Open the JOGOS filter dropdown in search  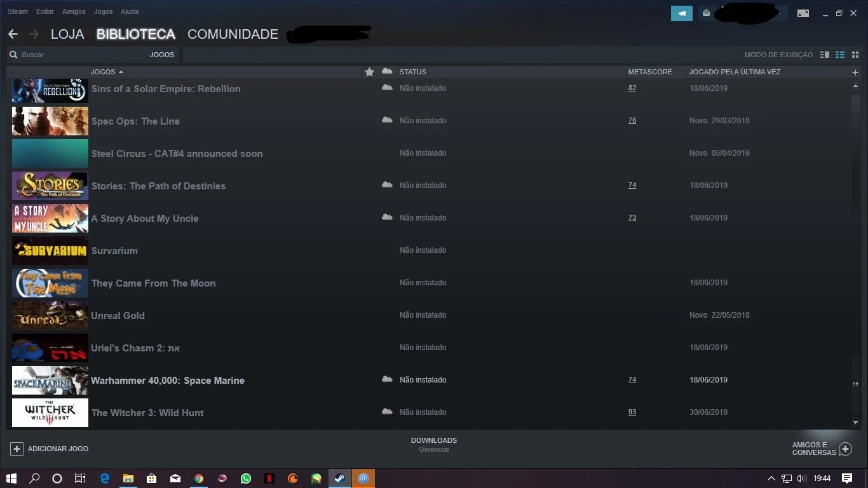[162, 55]
